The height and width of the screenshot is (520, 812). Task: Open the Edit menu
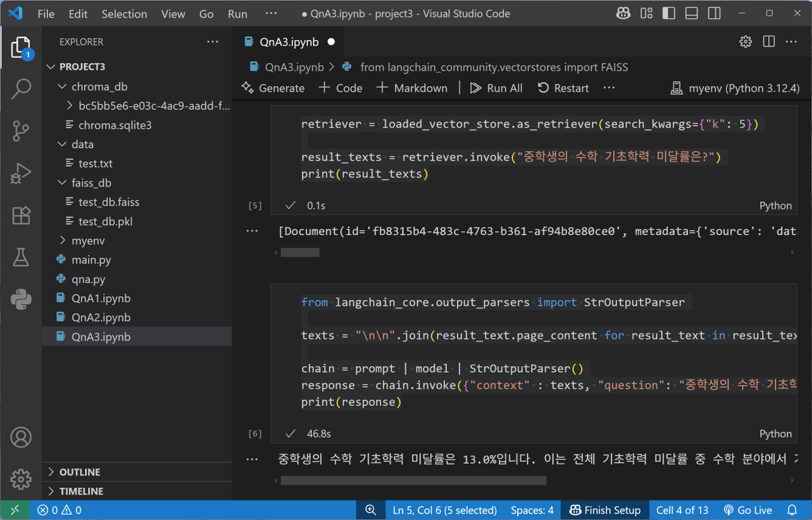click(78, 14)
